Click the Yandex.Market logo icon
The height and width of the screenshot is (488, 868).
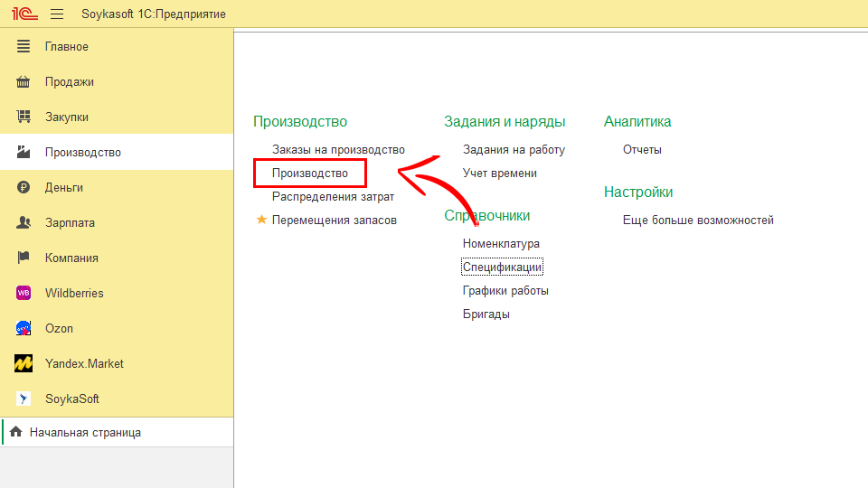[x=24, y=364]
